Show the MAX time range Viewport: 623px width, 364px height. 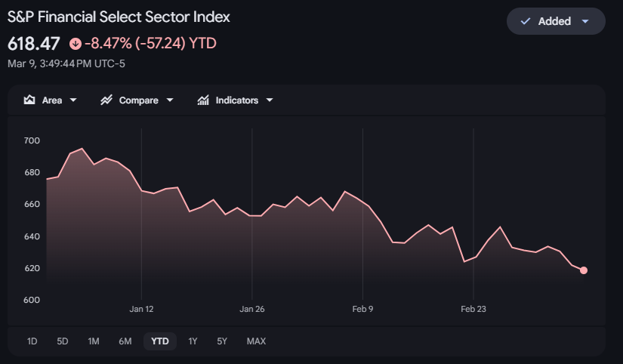coord(256,341)
